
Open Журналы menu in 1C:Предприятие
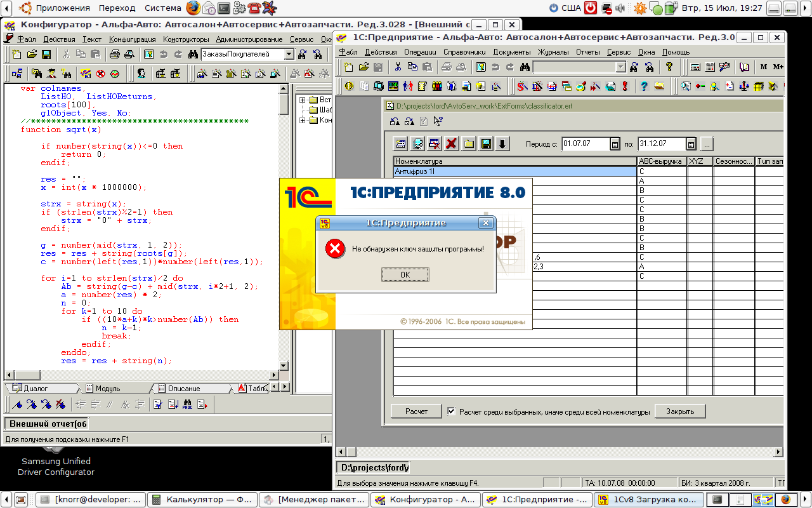pyautogui.click(x=553, y=52)
